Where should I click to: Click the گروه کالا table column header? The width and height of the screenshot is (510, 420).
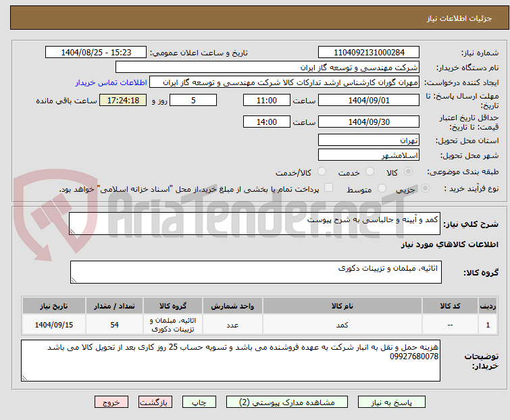pos(173,306)
